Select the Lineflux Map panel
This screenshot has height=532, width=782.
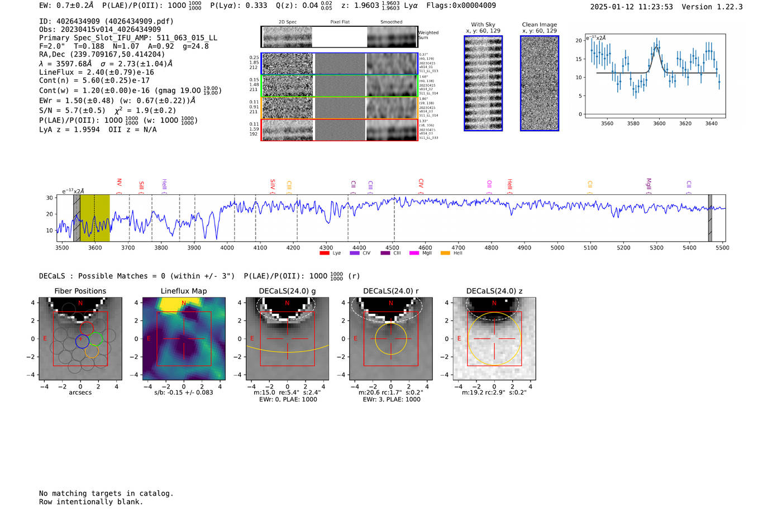[184, 339]
